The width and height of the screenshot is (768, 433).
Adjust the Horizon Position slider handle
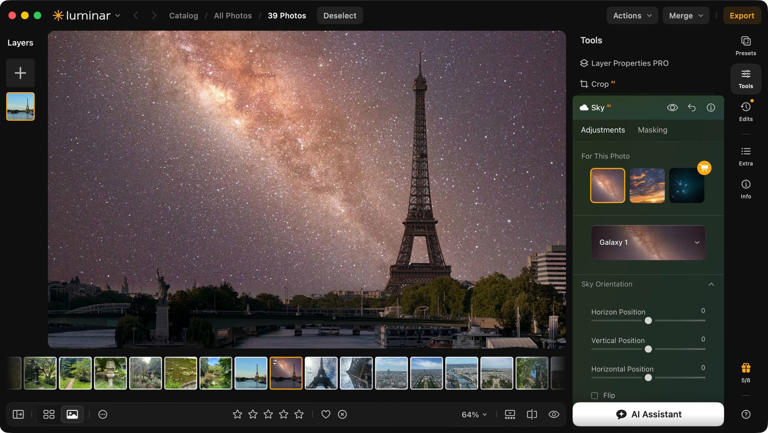[x=648, y=320]
